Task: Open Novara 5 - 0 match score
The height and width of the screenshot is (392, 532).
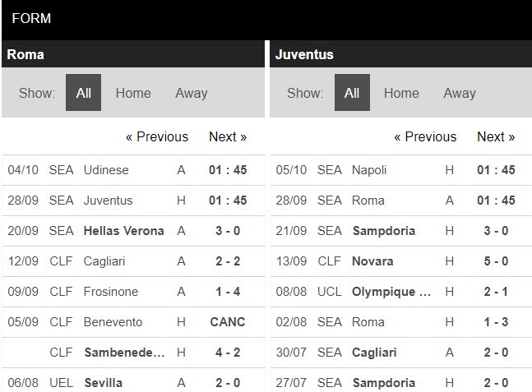Action: (x=496, y=261)
